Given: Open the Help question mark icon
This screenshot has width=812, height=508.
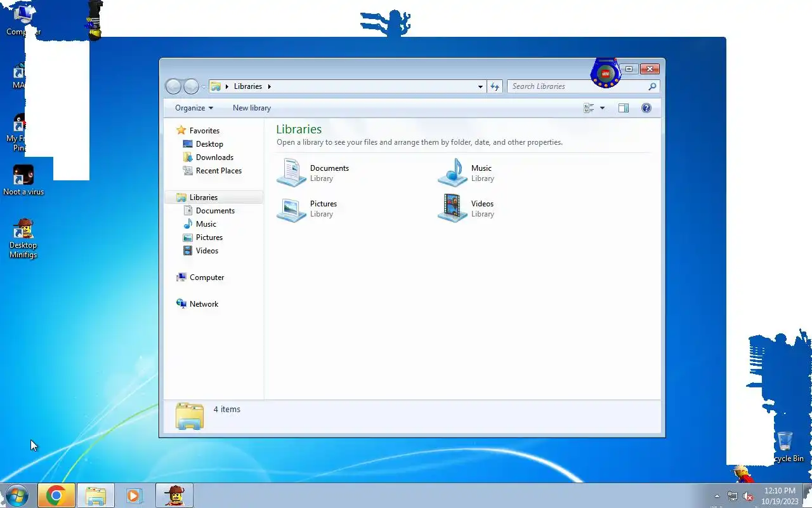Looking at the screenshot, I should click(646, 108).
